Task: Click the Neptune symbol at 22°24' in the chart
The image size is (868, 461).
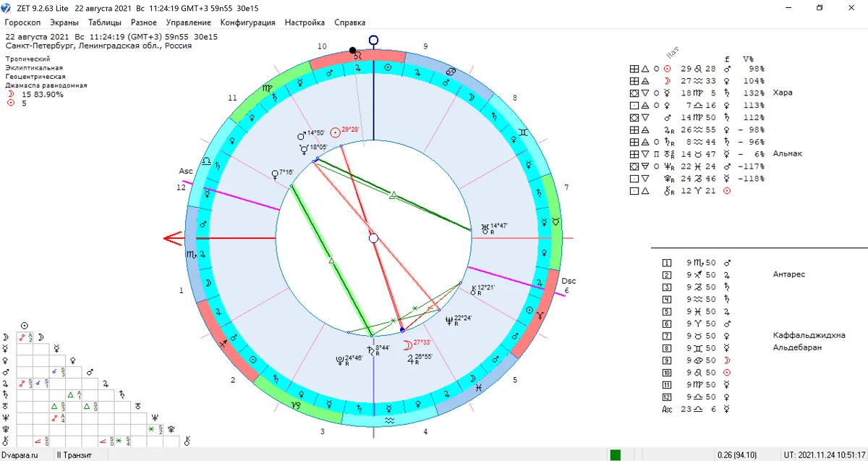Action: pos(450,320)
